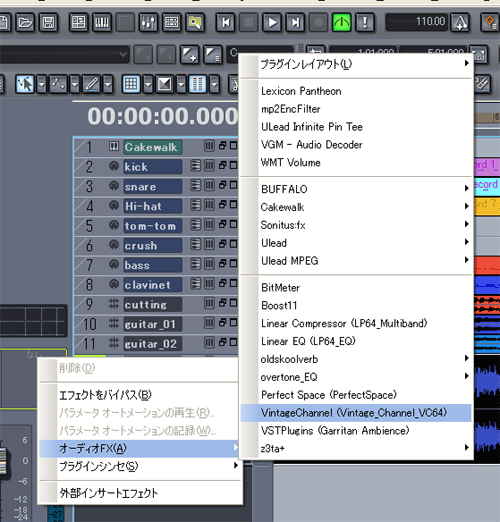Select Linear EQ (LP64_EQ) plugin

point(356,341)
